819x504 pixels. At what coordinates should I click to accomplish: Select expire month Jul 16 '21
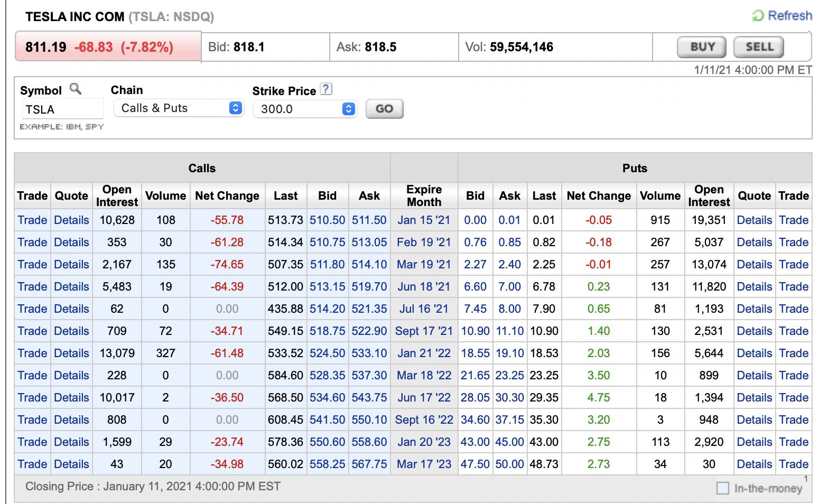(424, 309)
